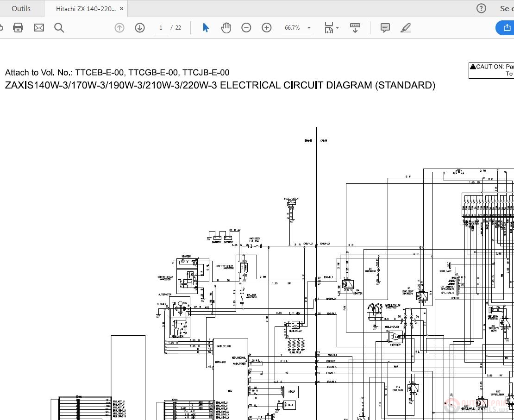Click the 66.7% zoom level field

coord(292,28)
